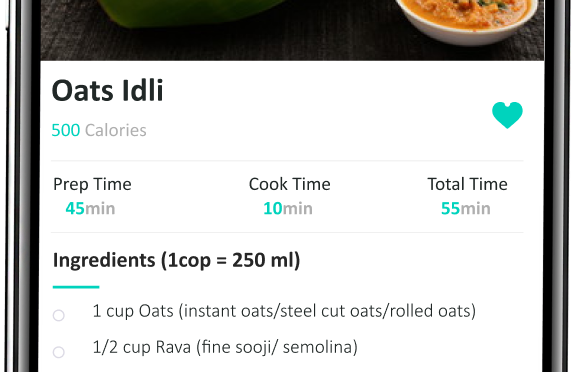Tap the Oats Idli recipe title
Screen dimensions: 575x372
(107, 90)
